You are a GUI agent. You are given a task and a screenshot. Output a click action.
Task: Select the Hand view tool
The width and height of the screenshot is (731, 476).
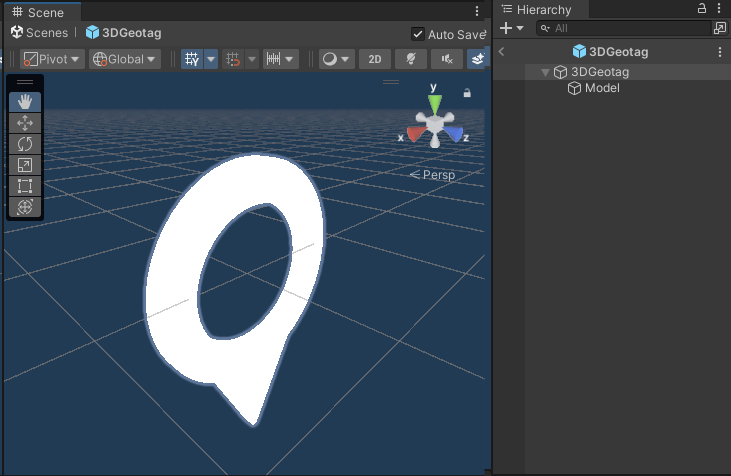(25, 101)
